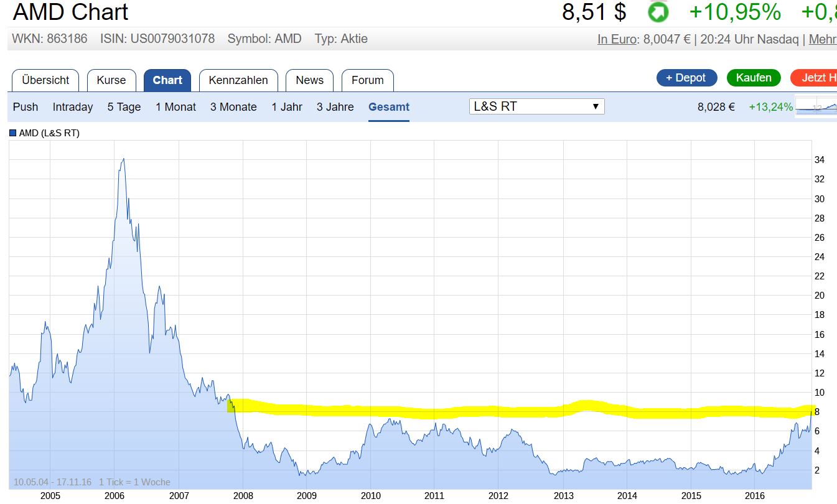Switch to the Kurse tab
837x504 pixels.
(111, 80)
